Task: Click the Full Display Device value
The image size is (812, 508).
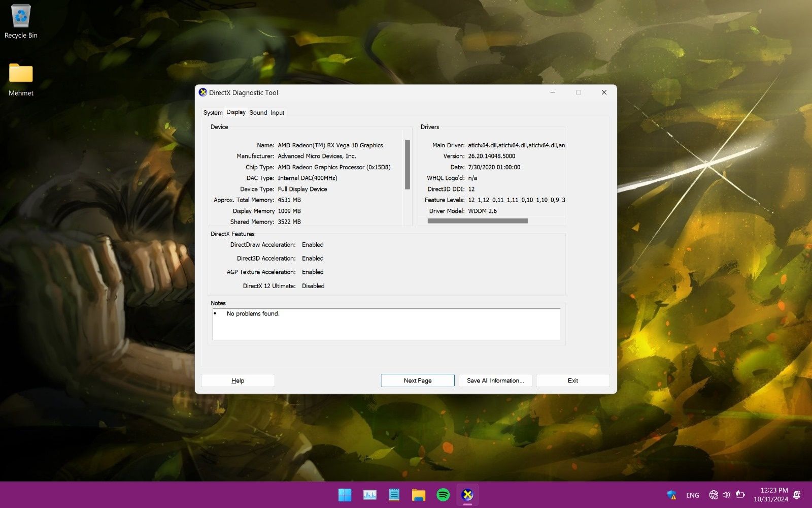Action: (302, 189)
